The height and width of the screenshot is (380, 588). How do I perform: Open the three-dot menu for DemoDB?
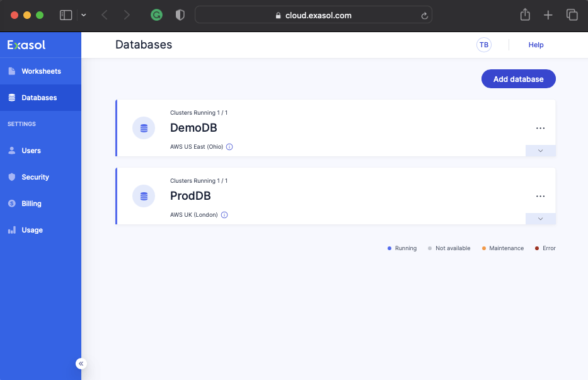[x=540, y=128]
